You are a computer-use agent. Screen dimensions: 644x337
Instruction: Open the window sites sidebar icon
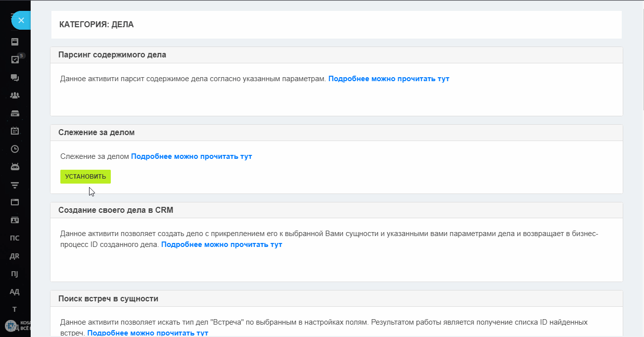pos(15,202)
